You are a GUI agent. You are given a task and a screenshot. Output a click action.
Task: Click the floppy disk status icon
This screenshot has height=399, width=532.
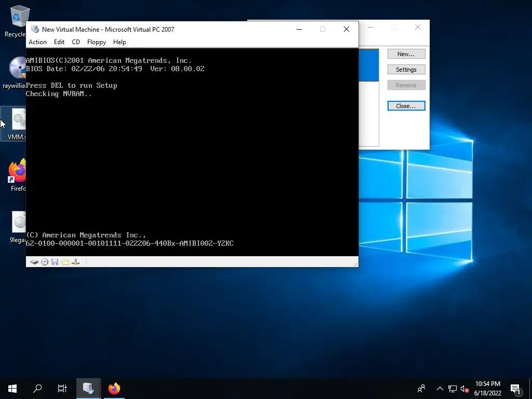point(55,262)
